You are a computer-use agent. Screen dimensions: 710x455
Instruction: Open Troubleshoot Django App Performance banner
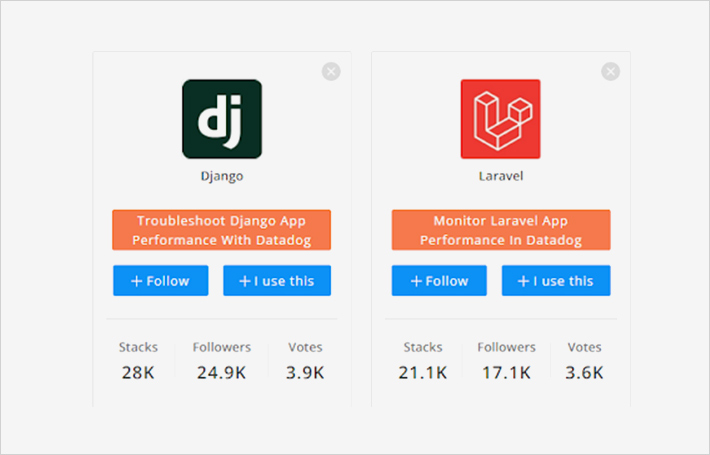(x=221, y=230)
